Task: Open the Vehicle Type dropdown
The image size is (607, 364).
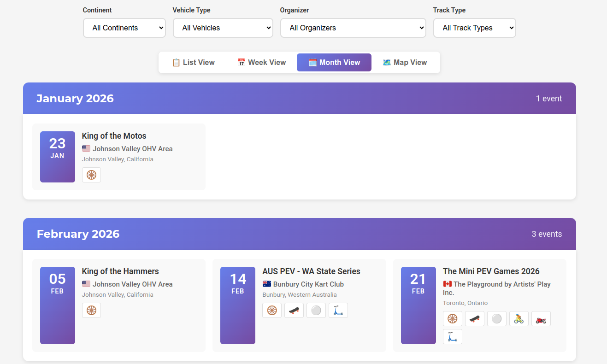Action: tap(223, 28)
